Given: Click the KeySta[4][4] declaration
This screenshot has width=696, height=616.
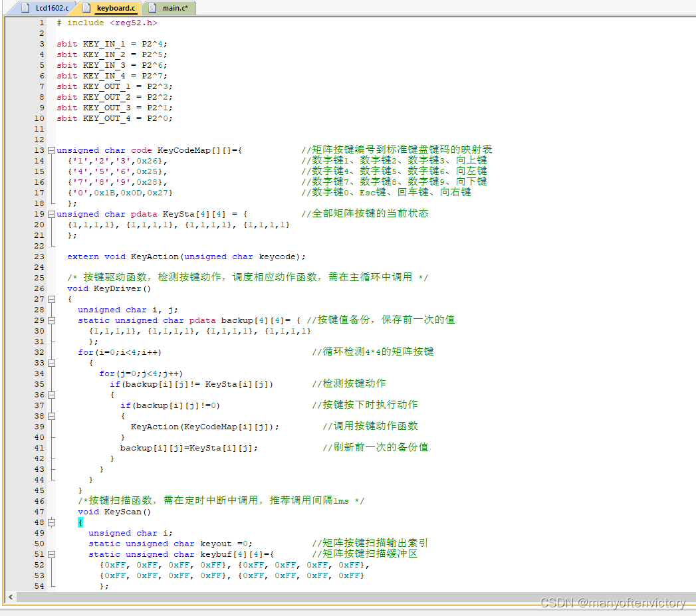Looking at the screenshot, I should tap(152, 215).
